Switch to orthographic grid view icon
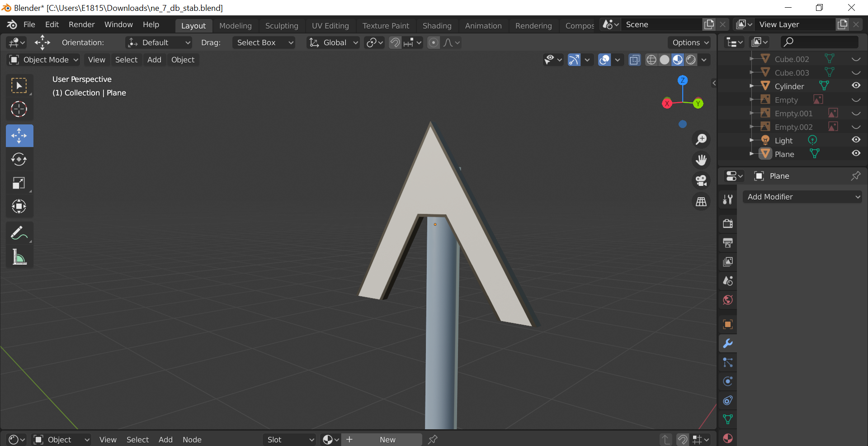Image resolution: width=868 pixels, height=446 pixels. point(701,202)
